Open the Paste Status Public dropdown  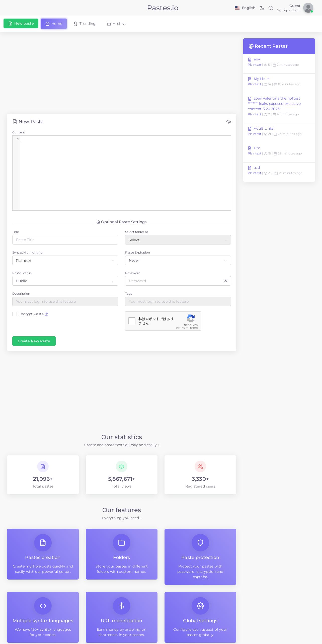[65, 281]
